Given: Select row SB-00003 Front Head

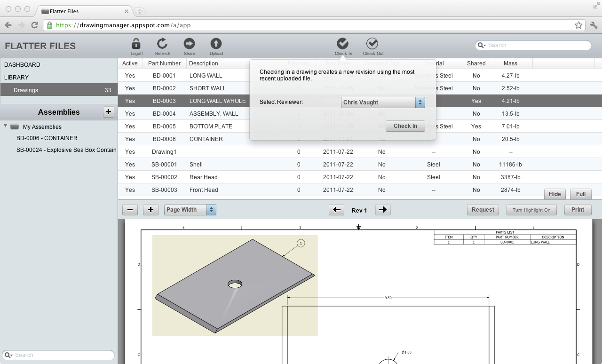Looking at the screenshot, I should point(360,190).
